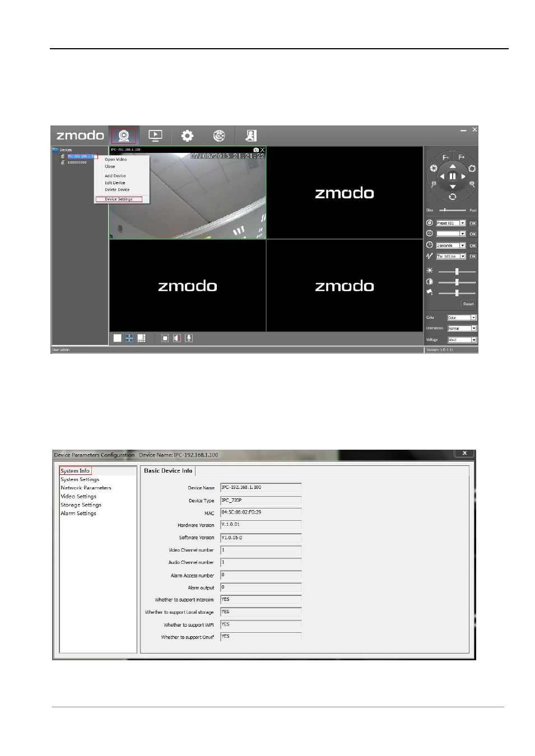
Task: Open the video playback tab
Action: coord(155,136)
